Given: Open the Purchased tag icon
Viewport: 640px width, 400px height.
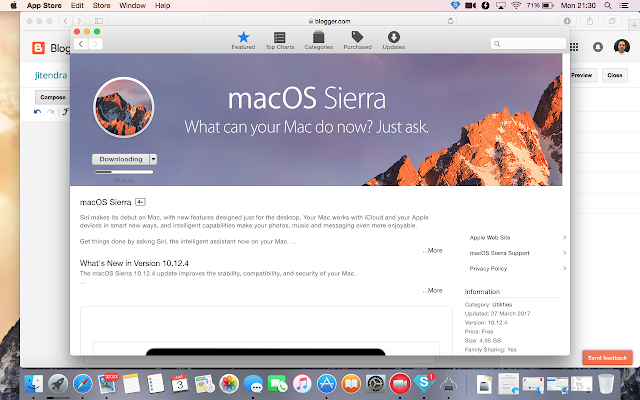Looking at the screenshot, I should pos(357,37).
